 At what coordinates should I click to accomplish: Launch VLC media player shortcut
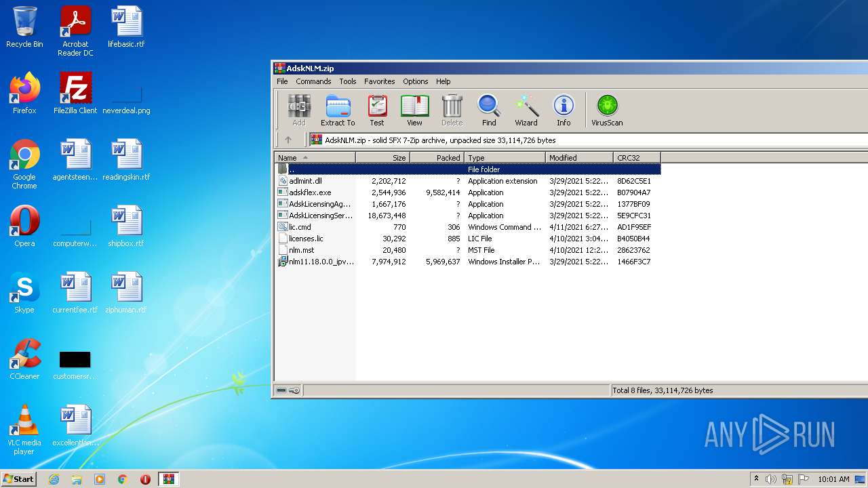pyautogui.click(x=24, y=430)
